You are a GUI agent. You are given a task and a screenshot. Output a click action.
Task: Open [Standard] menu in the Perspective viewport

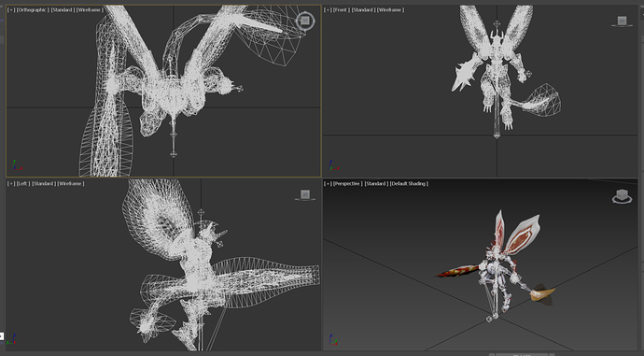pos(375,184)
